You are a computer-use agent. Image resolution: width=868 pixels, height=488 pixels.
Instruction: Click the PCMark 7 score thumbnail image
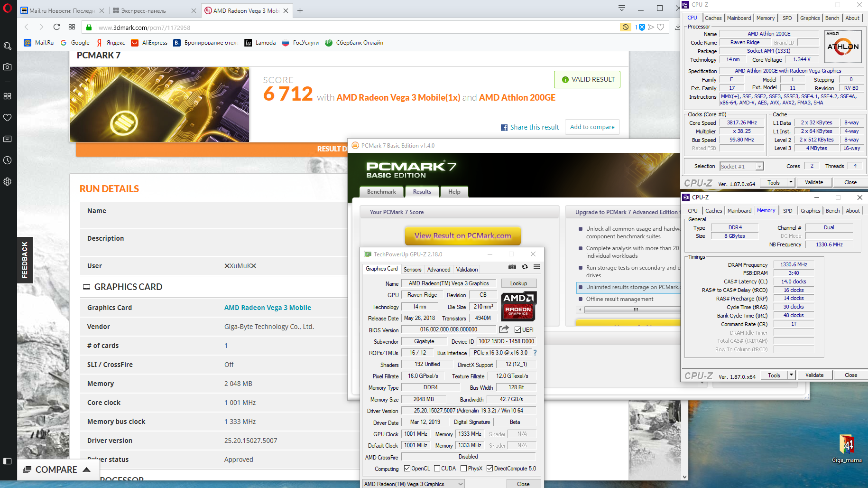(159, 104)
